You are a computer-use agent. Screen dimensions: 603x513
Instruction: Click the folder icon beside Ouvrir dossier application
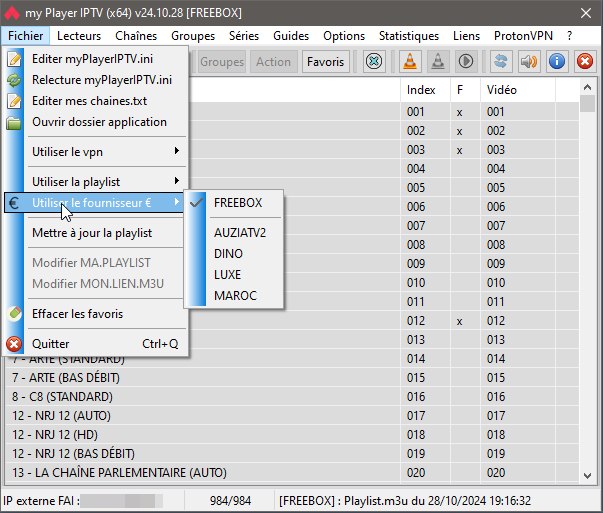click(14, 122)
